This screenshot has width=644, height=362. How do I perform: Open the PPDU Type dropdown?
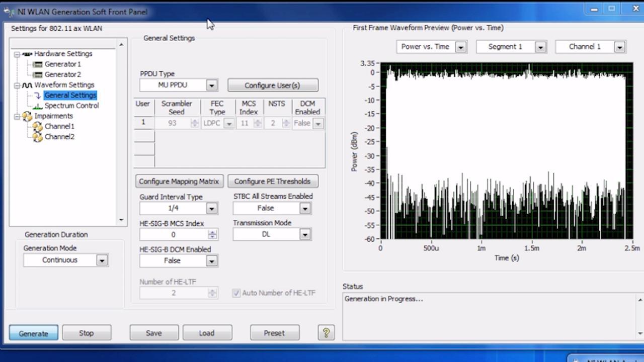click(211, 85)
